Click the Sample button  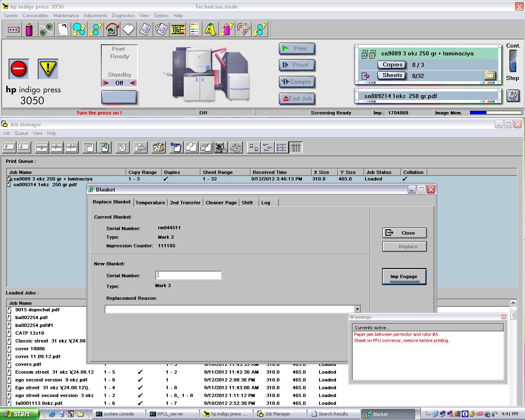tap(297, 82)
